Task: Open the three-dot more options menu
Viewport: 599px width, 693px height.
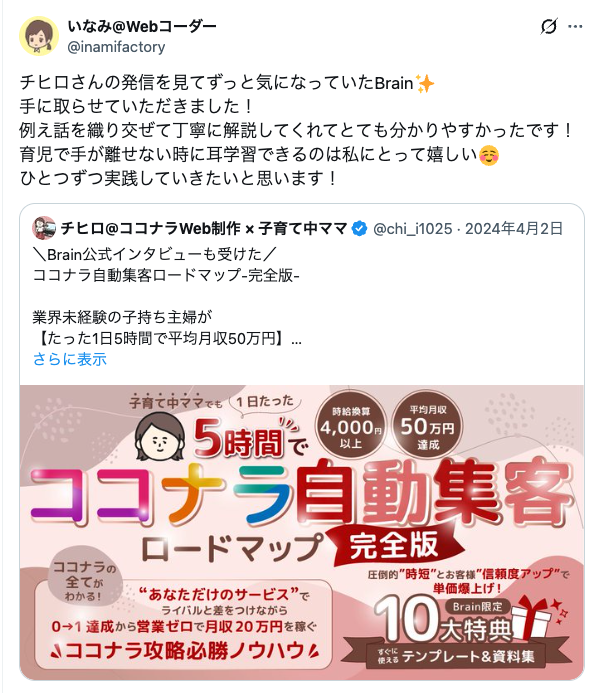Action: [x=575, y=27]
